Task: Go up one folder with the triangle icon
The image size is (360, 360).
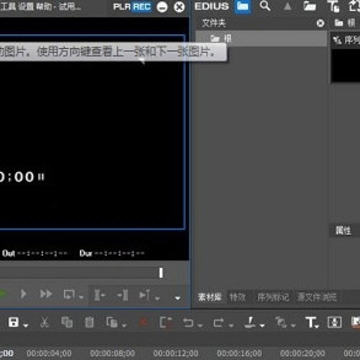Action: tap(287, 7)
